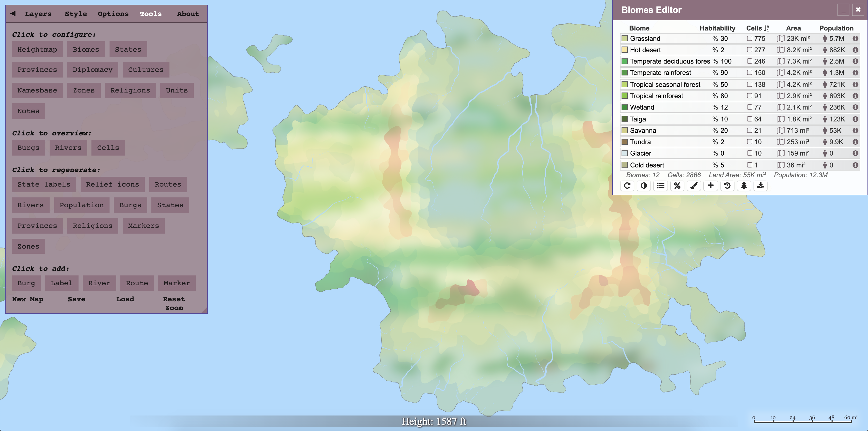Check the Hot desert cells checkbox
Screen dimensions: 868x431
[749, 50]
